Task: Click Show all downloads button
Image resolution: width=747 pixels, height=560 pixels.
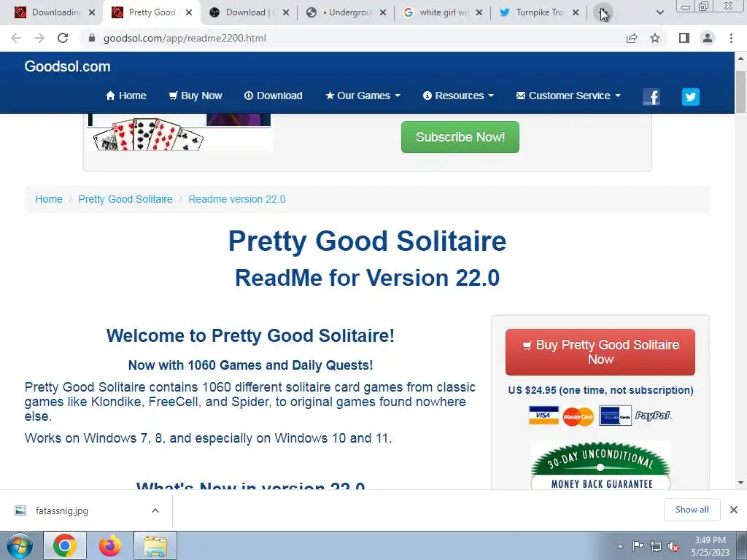Action: click(x=692, y=510)
